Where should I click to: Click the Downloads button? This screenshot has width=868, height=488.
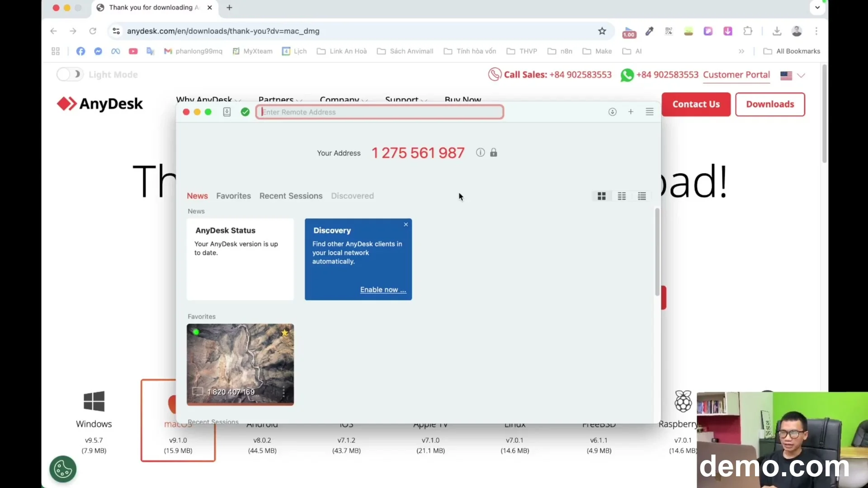click(770, 104)
